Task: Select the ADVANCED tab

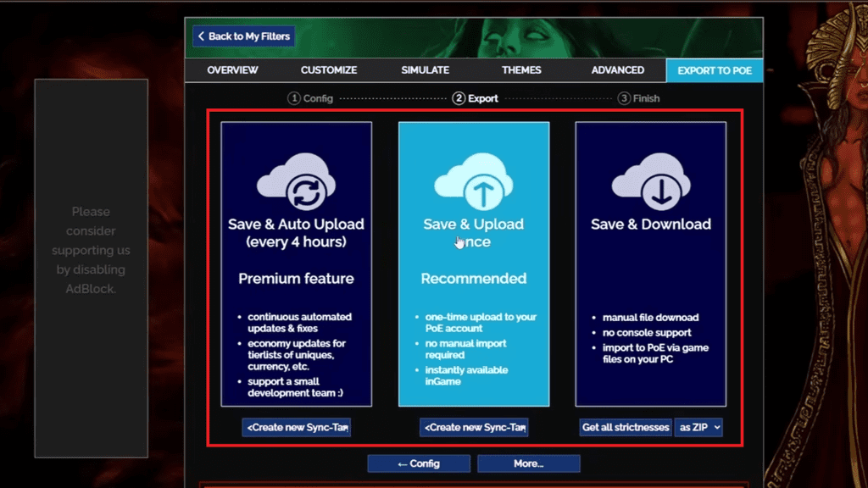Action: coord(618,70)
